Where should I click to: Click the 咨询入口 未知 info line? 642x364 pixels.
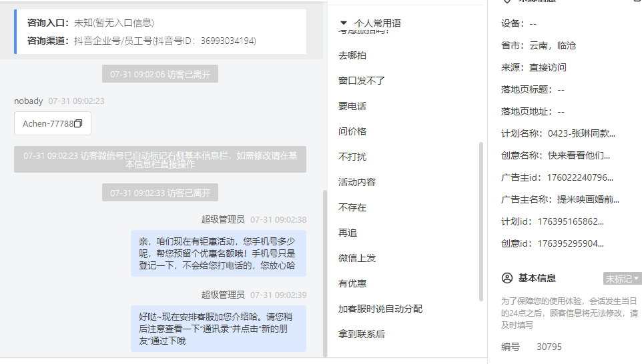tap(91, 23)
